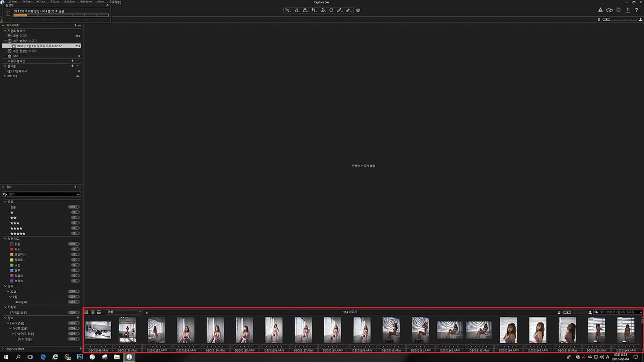The height and width of the screenshot is (362, 644).
Task: Add a place with 장소 plus icon
Action: (x=78, y=318)
